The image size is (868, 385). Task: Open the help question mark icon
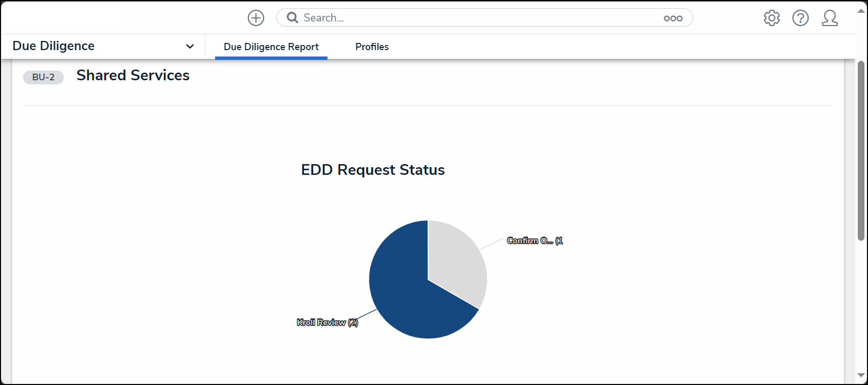coord(801,18)
